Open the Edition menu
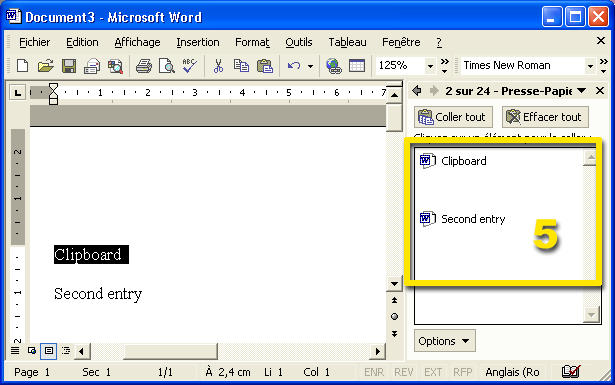 coord(82,42)
